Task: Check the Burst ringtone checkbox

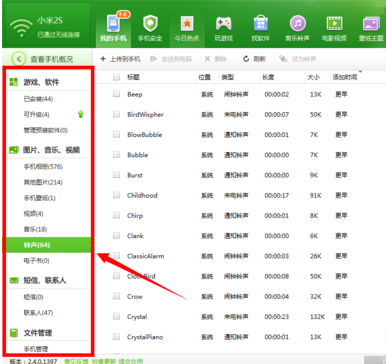Action: tap(116, 175)
